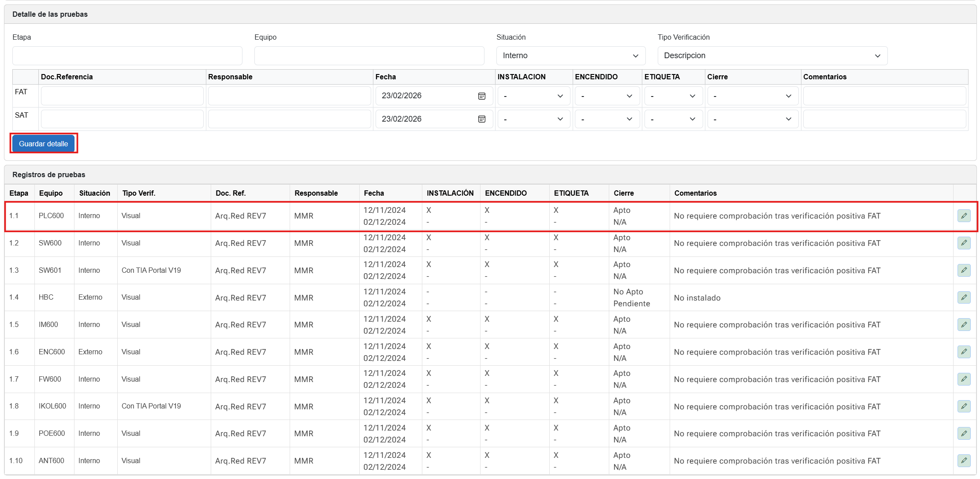Expand the Tipo Verificación dropdown
Screen dimensions: 980x479
coord(772,56)
